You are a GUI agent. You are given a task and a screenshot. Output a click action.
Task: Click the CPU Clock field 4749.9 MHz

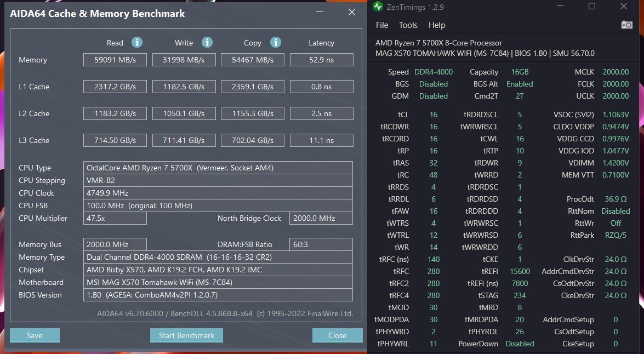(x=218, y=193)
